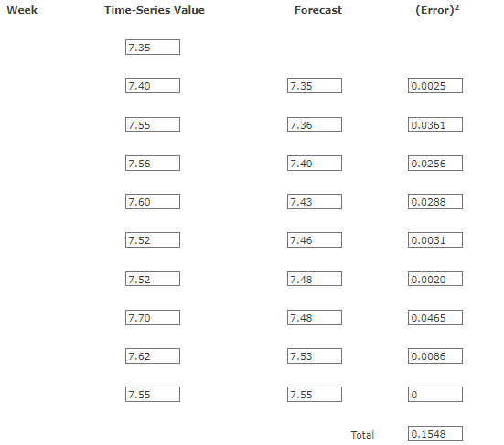The height and width of the screenshot is (445, 504).
Task: Click the forecast field showing 7.36
Action: 315,124
